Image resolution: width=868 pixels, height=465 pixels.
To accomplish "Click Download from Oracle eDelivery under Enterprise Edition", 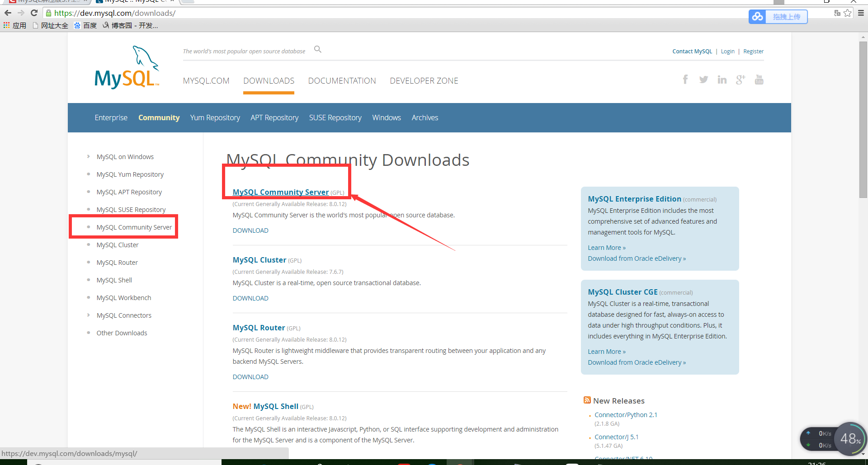I will click(637, 258).
